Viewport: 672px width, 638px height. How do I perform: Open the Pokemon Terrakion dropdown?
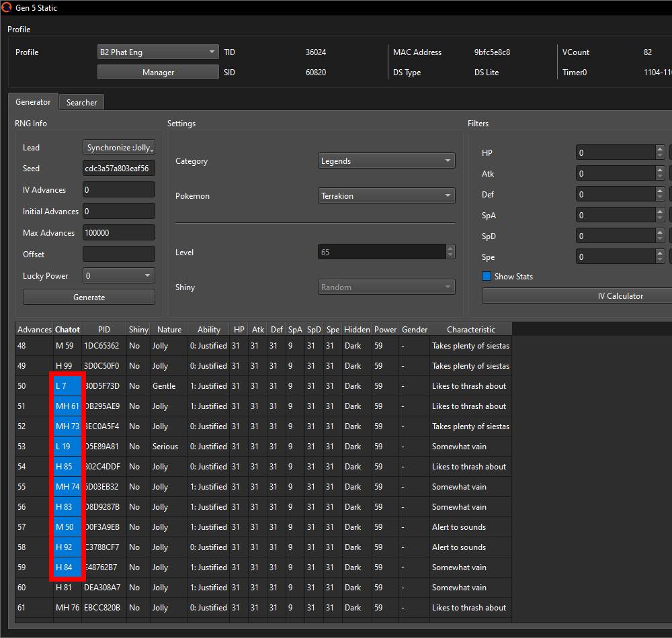(386, 196)
